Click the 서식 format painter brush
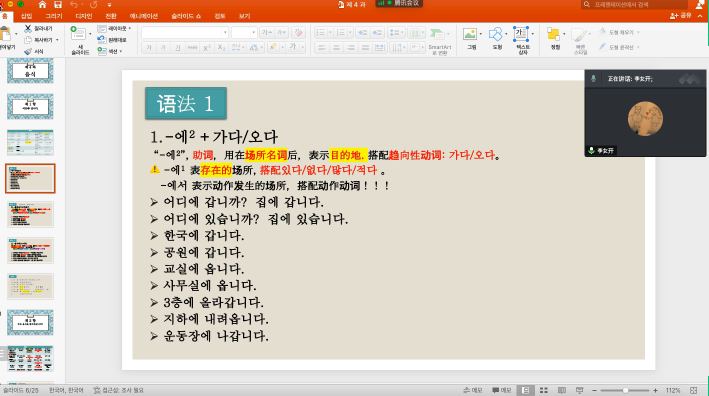Viewport: 709px width, 396px height. (34, 51)
